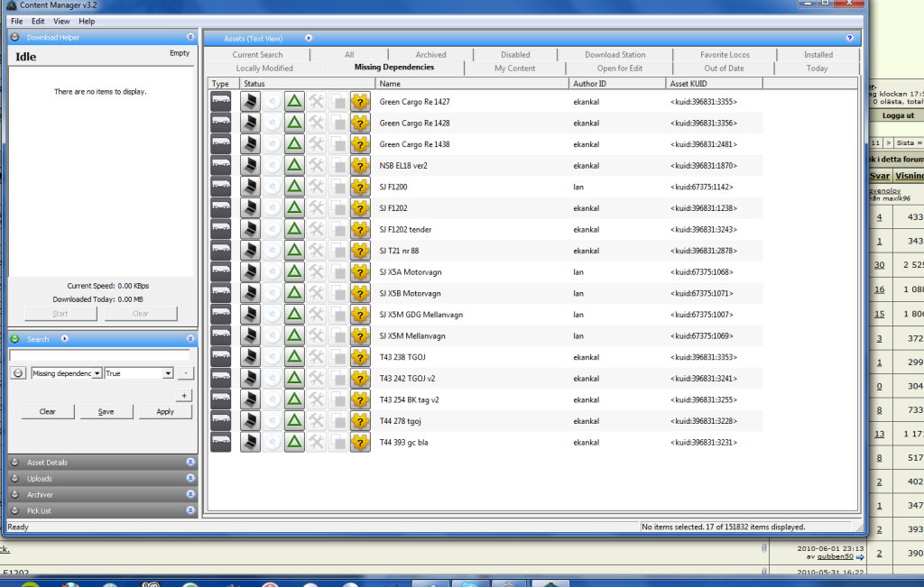
Task: Click the green circle icon on the Search panel
Action: [14, 338]
